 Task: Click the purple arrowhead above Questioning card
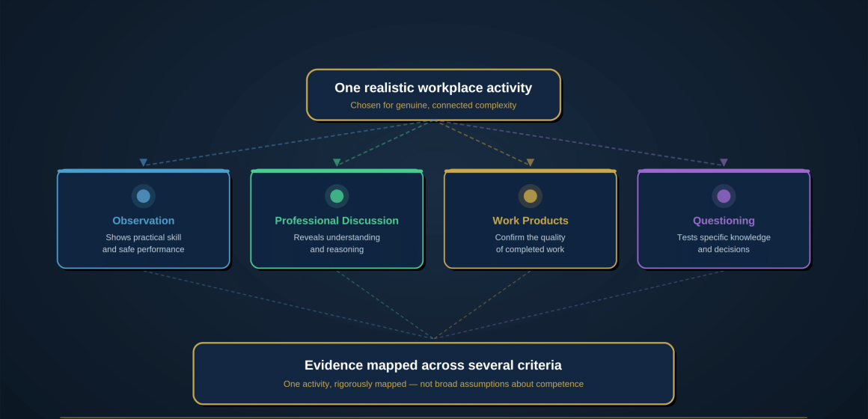click(x=724, y=162)
